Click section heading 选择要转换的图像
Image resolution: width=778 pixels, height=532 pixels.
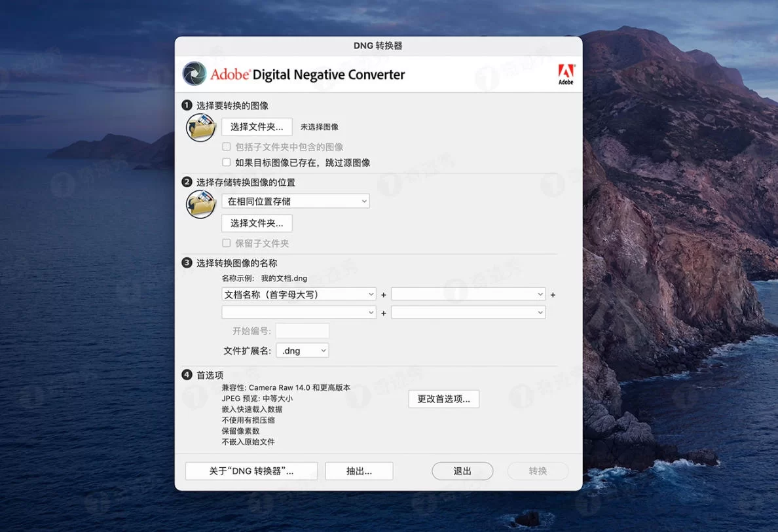coord(232,105)
